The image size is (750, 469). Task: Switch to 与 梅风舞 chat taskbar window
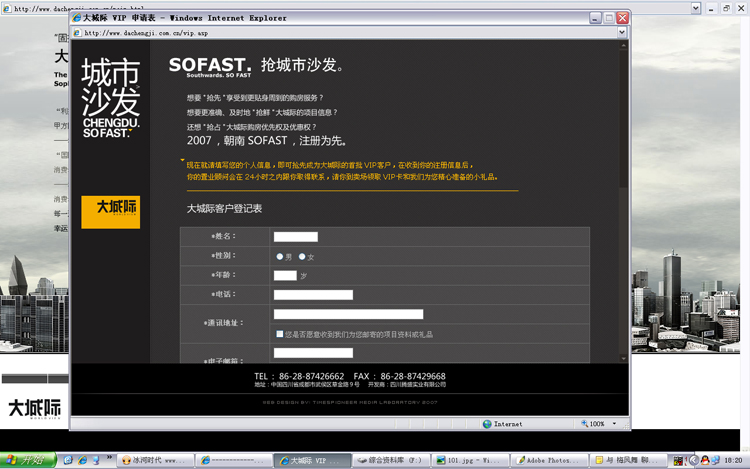628,460
